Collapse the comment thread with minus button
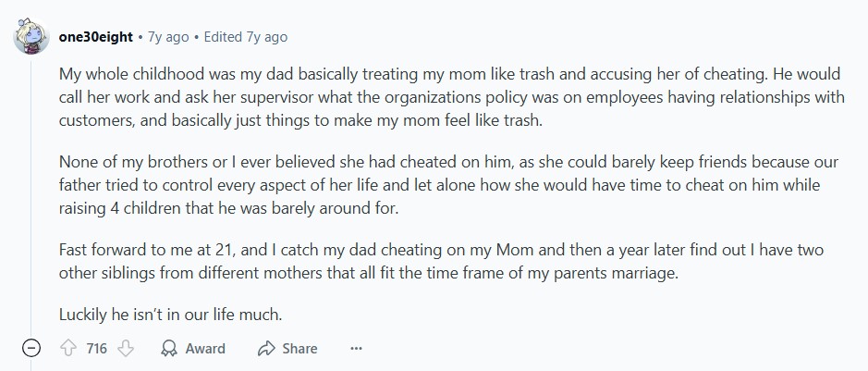 point(30,349)
